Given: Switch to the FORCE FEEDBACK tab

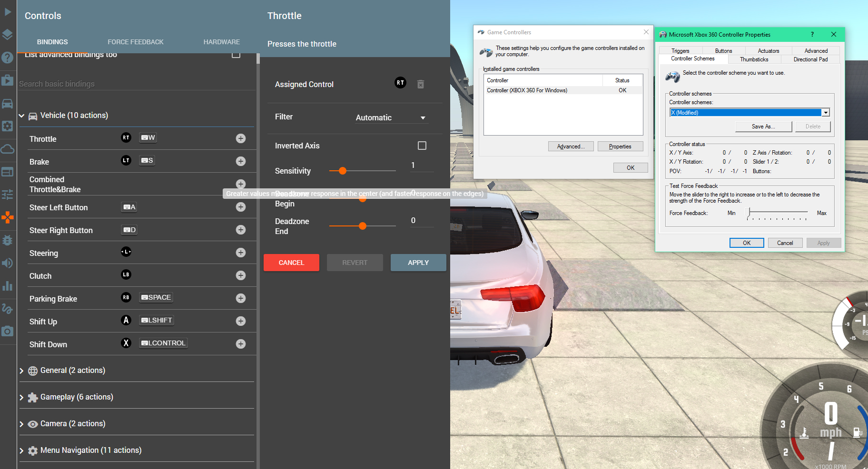Looking at the screenshot, I should pyautogui.click(x=136, y=42).
